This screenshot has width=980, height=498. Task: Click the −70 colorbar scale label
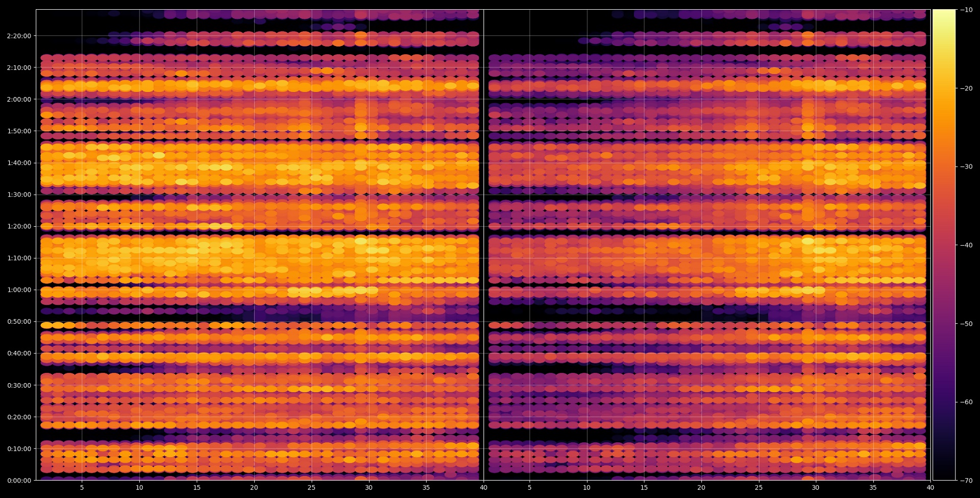point(966,481)
